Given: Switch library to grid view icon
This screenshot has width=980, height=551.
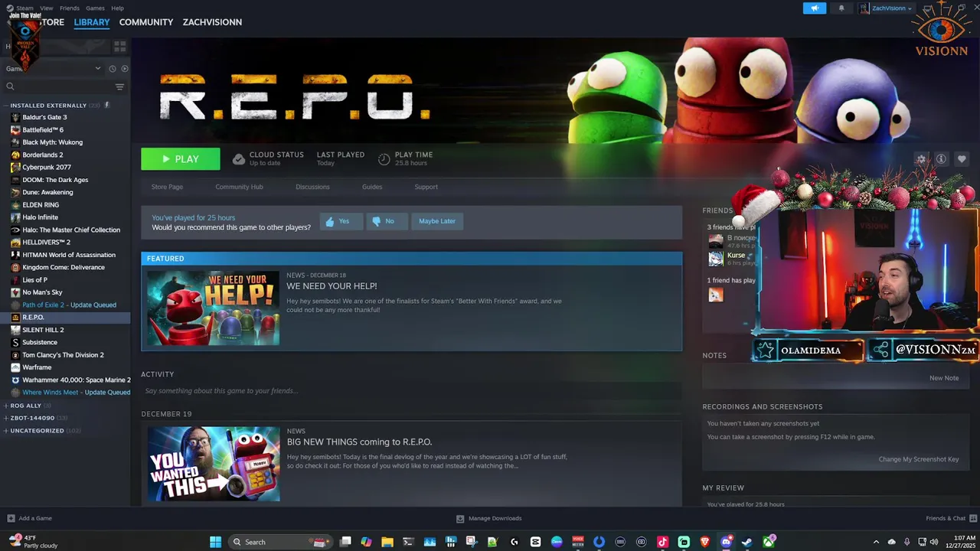Looking at the screenshot, I should [x=119, y=47].
